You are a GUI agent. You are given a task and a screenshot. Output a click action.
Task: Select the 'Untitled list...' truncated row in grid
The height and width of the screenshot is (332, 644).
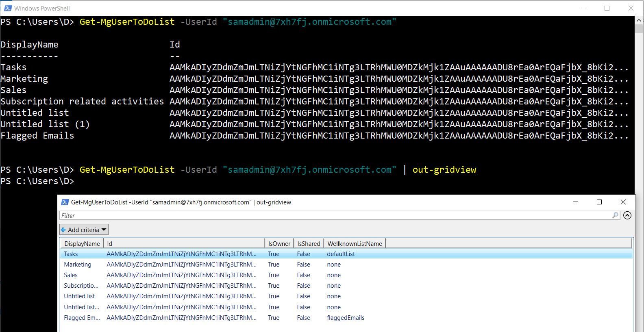pyautogui.click(x=346, y=307)
